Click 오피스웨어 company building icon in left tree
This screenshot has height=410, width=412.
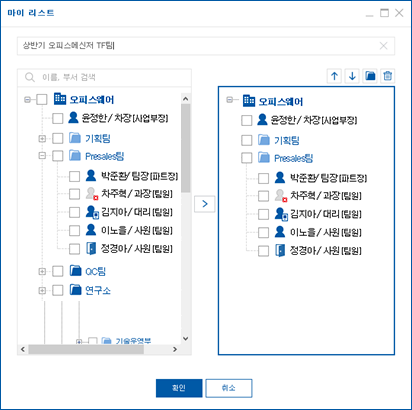60,99
